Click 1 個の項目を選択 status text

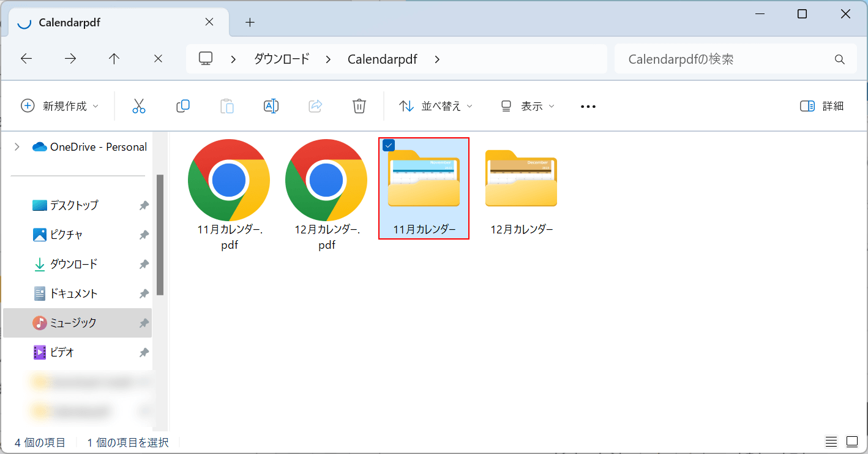tap(128, 442)
